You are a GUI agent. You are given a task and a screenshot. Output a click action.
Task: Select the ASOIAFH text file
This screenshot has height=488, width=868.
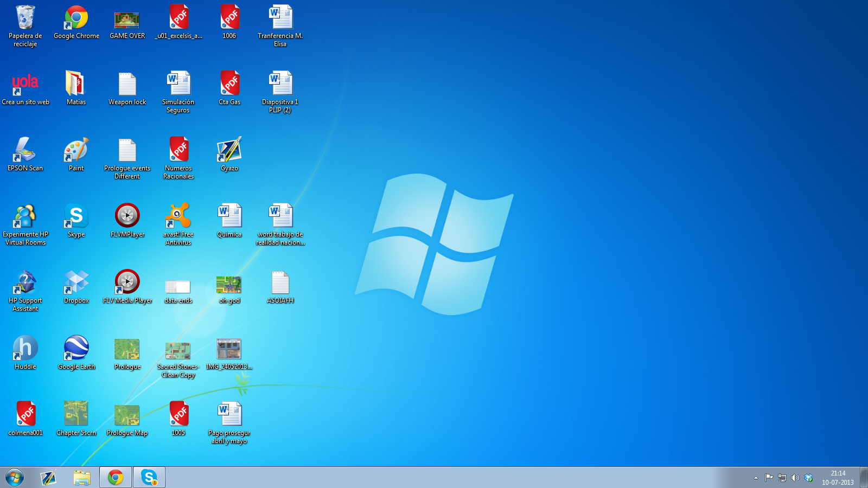(280, 287)
